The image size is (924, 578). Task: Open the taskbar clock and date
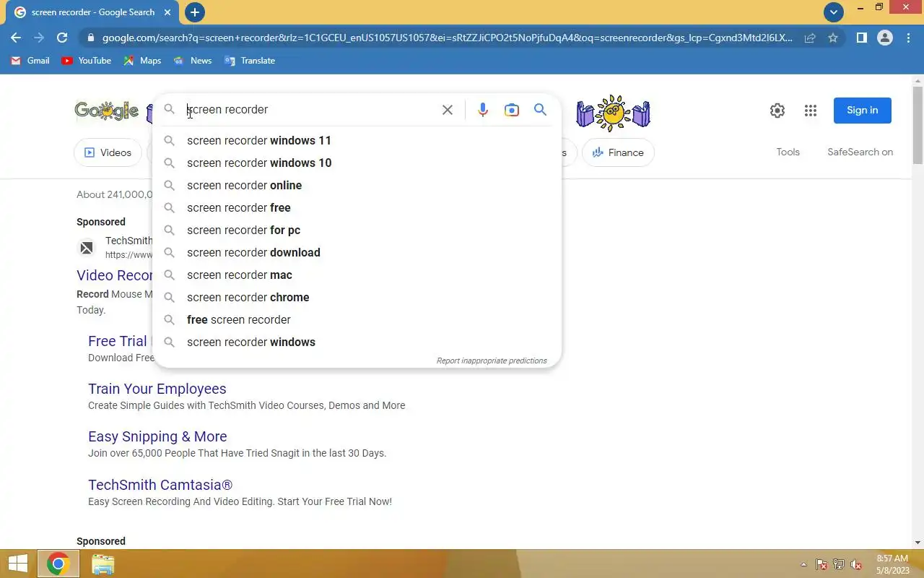tap(893, 564)
